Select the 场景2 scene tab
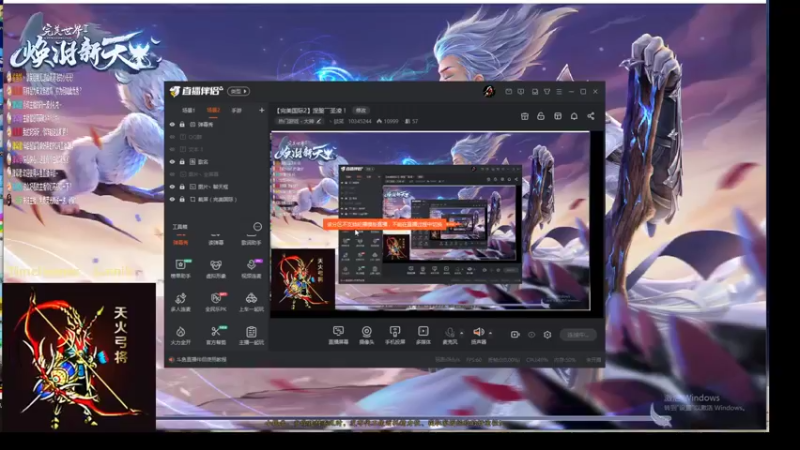Viewport: 800px width, 450px height. click(x=213, y=110)
